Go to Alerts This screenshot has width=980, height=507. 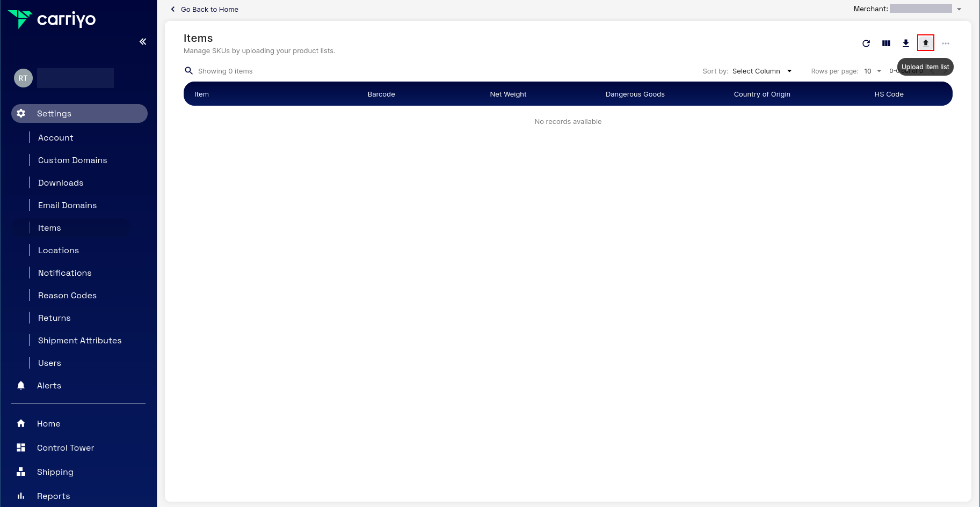coord(49,386)
